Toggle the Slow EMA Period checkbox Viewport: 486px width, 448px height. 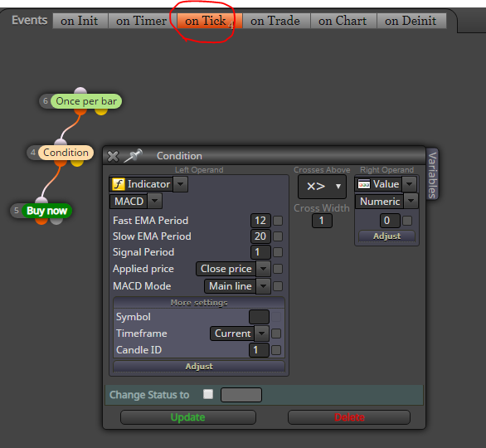(278, 236)
